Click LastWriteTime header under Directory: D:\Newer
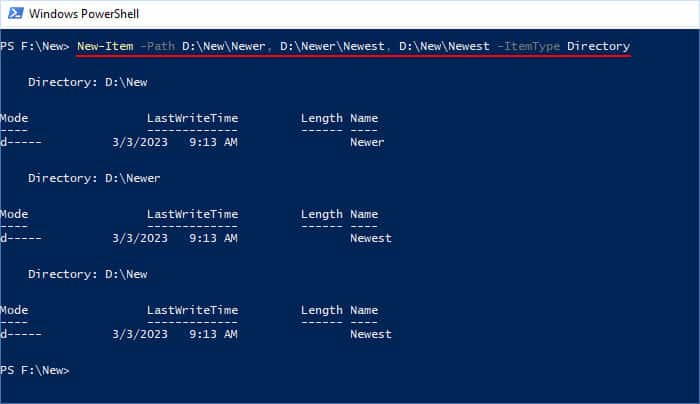The image size is (700, 404). tap(192, 214)
